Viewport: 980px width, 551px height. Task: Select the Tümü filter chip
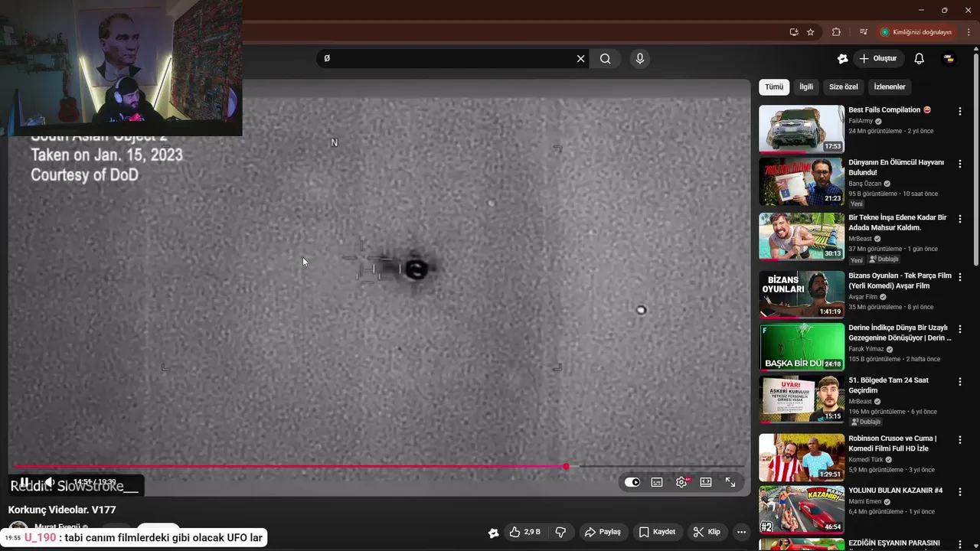pyautogui.click(x=774, y=87)
